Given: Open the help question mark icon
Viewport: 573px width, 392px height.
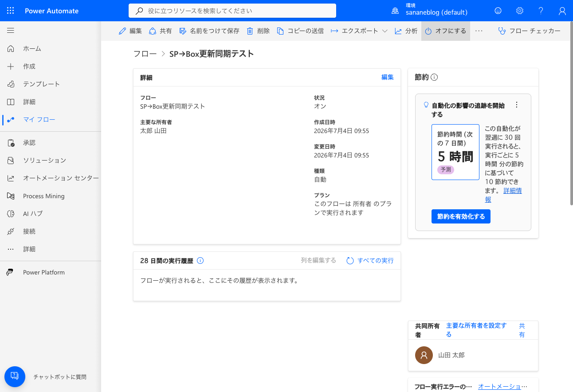Looking at the screenshot, I should tap(541, 11).
